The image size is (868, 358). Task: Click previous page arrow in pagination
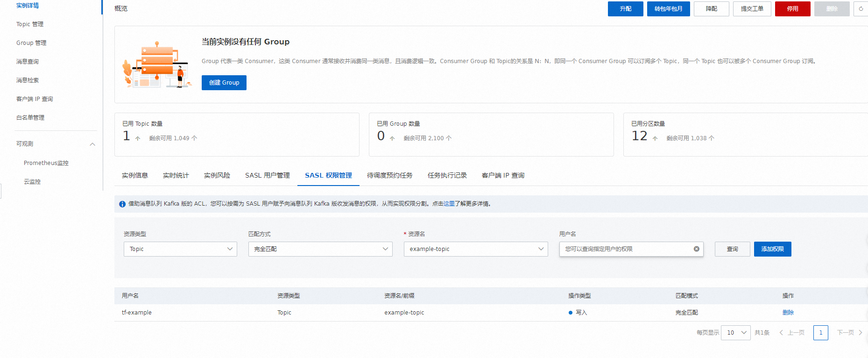pos(781,333)
